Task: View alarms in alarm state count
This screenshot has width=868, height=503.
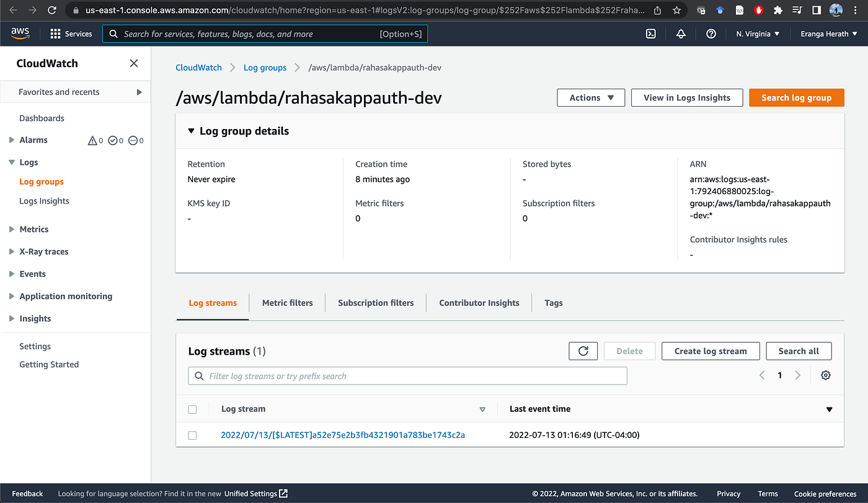Action: (96, 141)
